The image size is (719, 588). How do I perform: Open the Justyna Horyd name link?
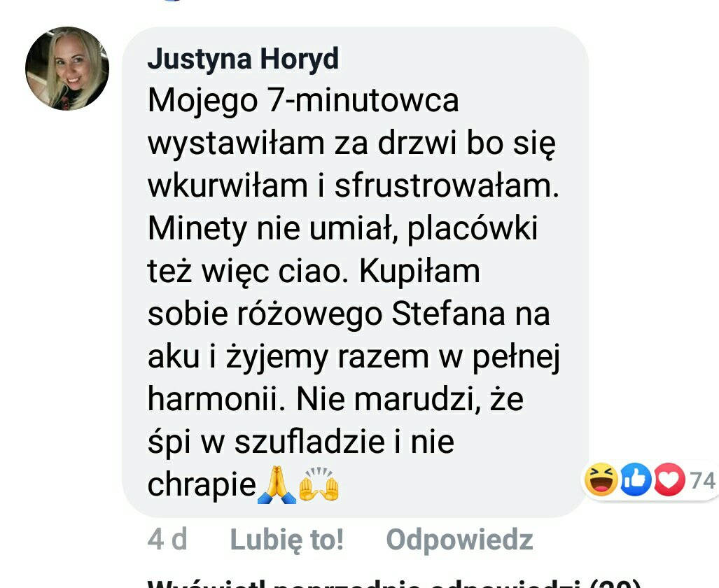click(x=243, y=59)
